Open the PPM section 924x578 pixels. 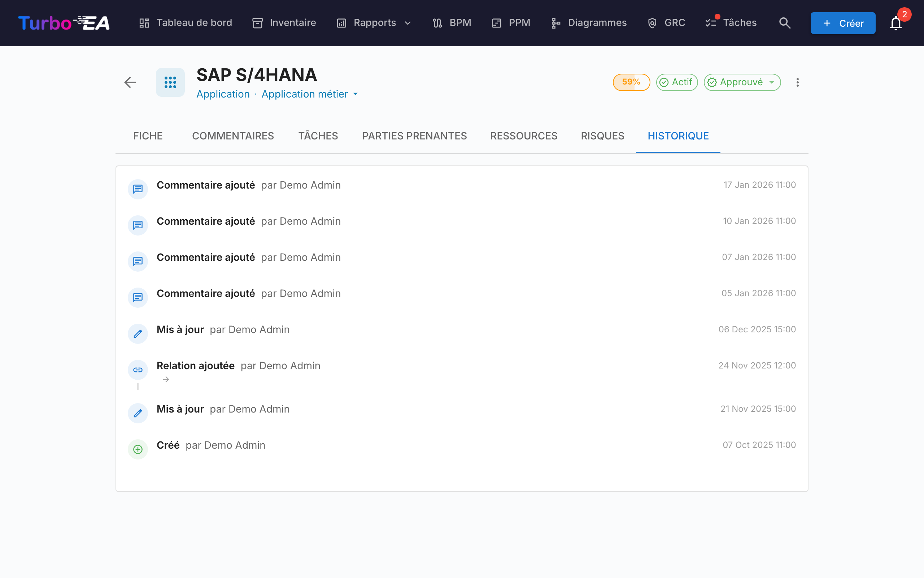[x=511, y=23]
